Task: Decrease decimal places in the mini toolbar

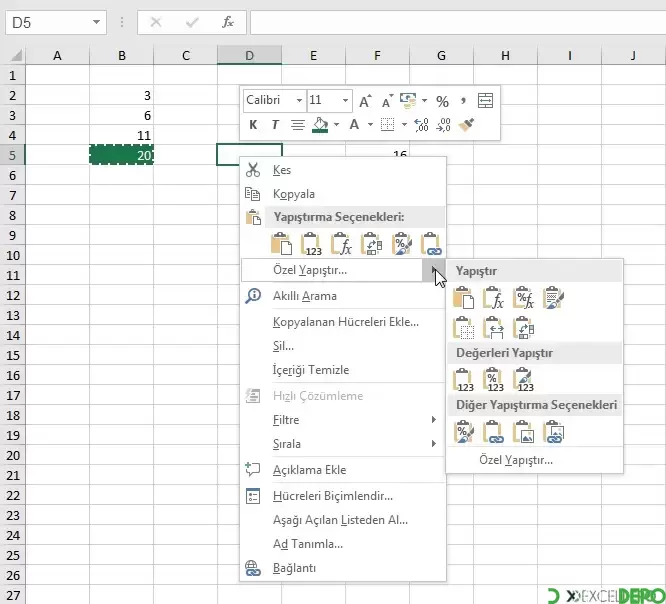Action: 443,125
